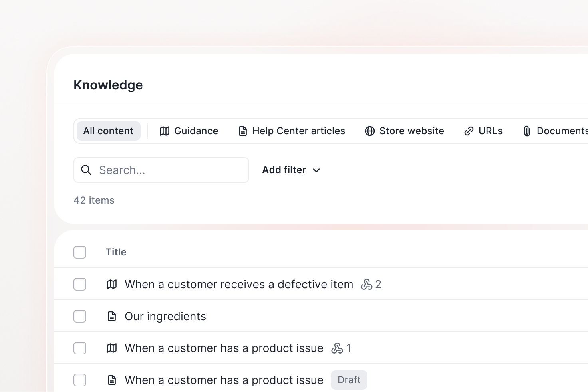Click the webhook icon with count 1

coord(337,348)
